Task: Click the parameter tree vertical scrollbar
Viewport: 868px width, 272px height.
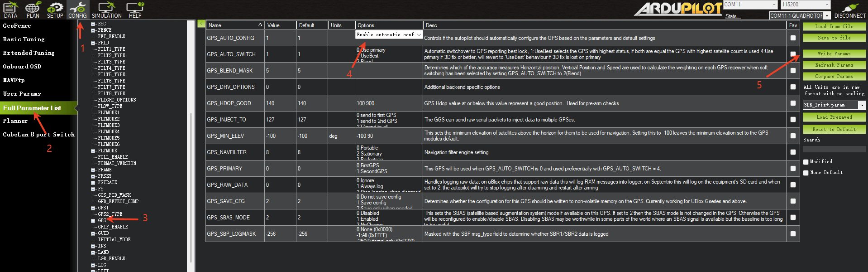Action: [191, 181]
